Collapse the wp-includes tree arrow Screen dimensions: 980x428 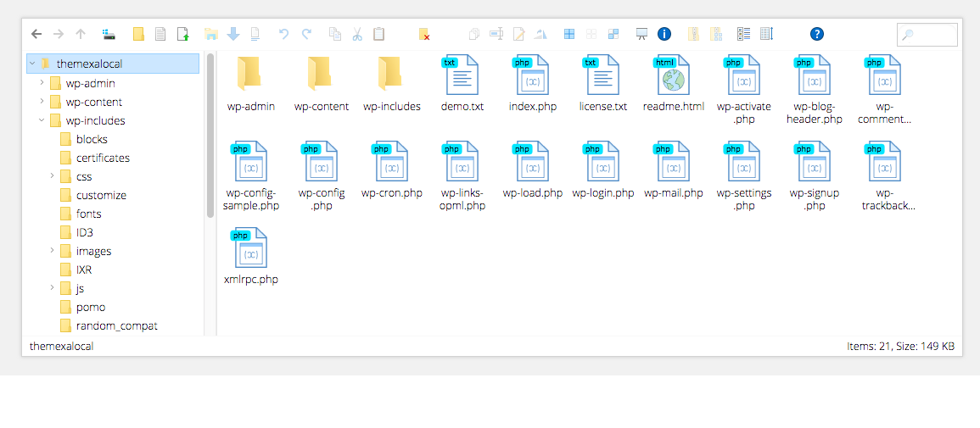(42, 120)
